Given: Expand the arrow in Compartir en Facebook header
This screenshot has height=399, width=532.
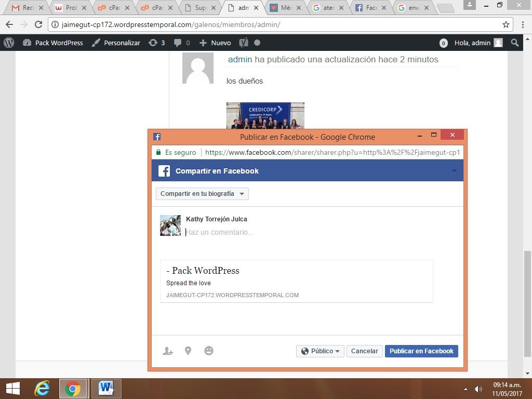Looking at the screenshot, I should [454, 171].
